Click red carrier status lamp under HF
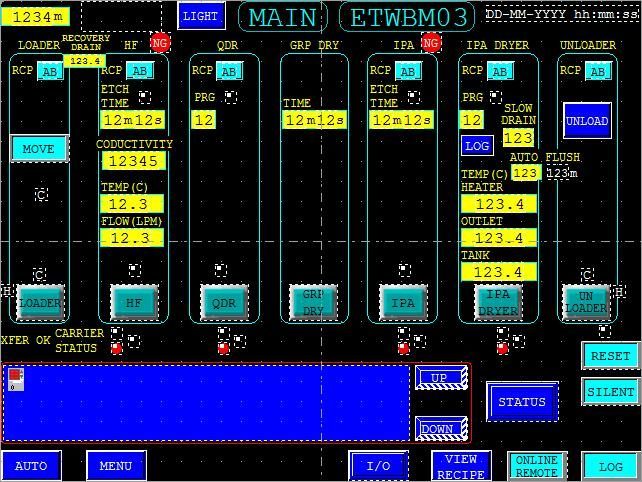 (x=117, y=348)
